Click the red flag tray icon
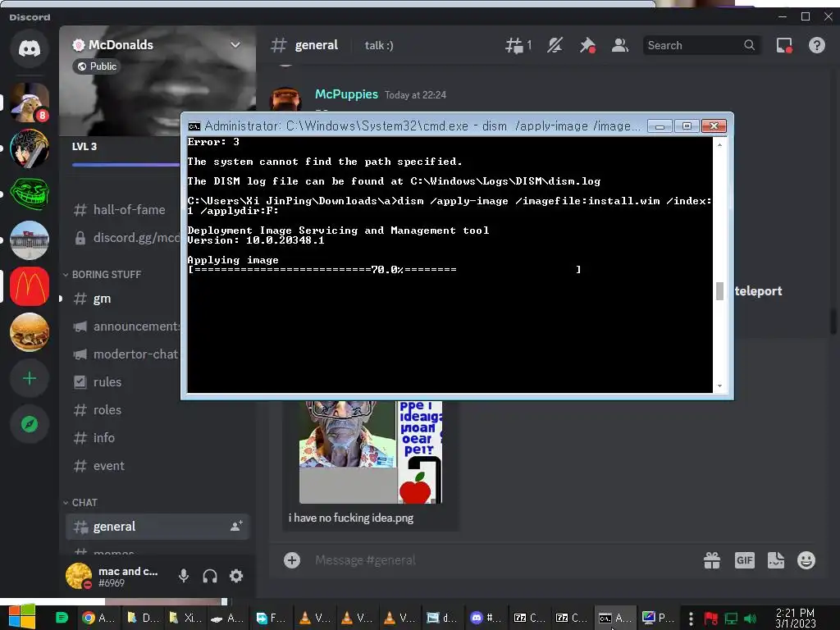The height and width of the screenshot is (630, 840). 711,619
